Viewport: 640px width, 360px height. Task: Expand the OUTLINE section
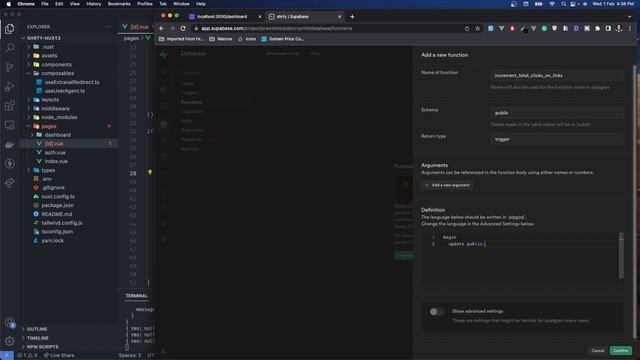click(37, 329)
